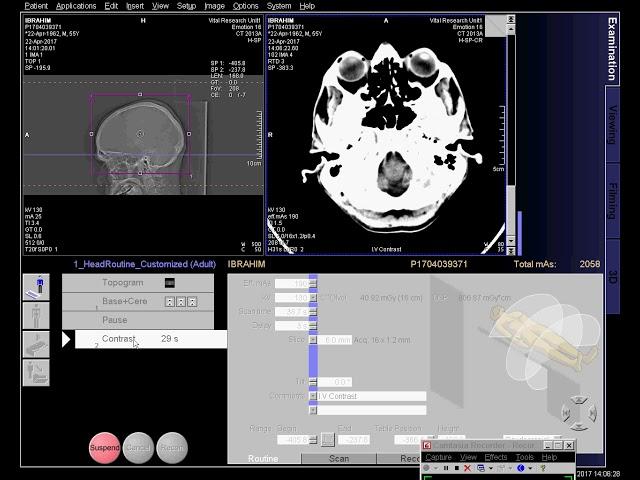Select the Contrast 29 s entry
The width and height of the screenshot is (640, 480).
(x=151, y=339)
